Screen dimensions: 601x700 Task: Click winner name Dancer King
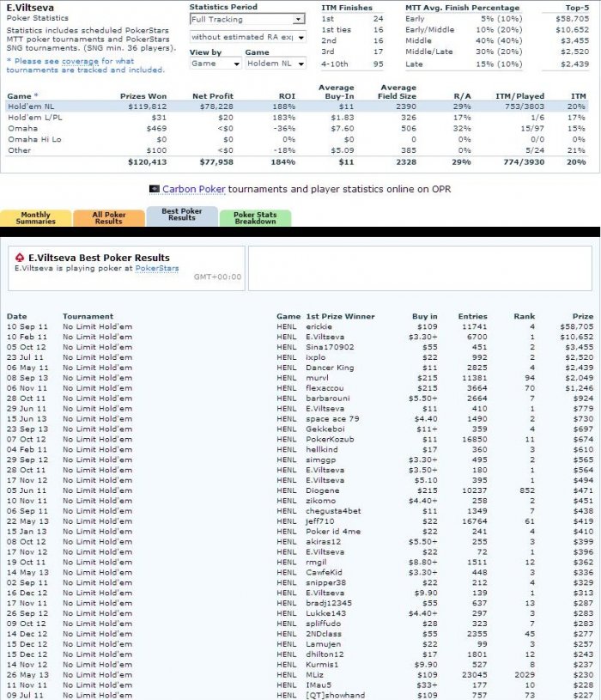tap(330, 368)
